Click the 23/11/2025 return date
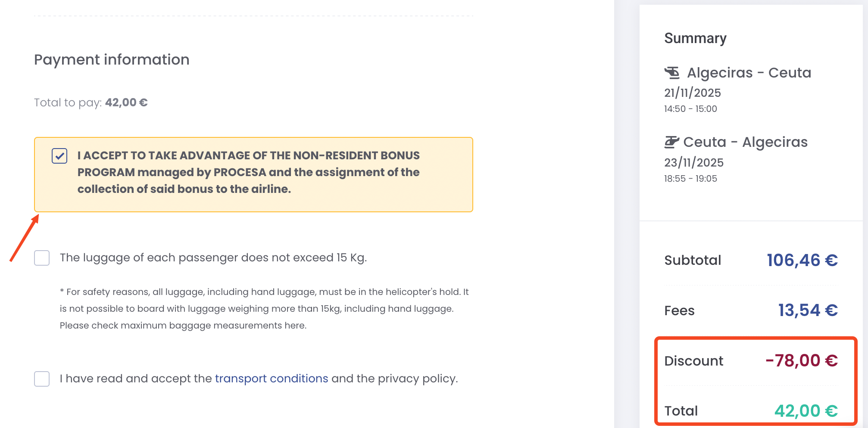Screen dimensions: 868x428 (x=693, y=162)
